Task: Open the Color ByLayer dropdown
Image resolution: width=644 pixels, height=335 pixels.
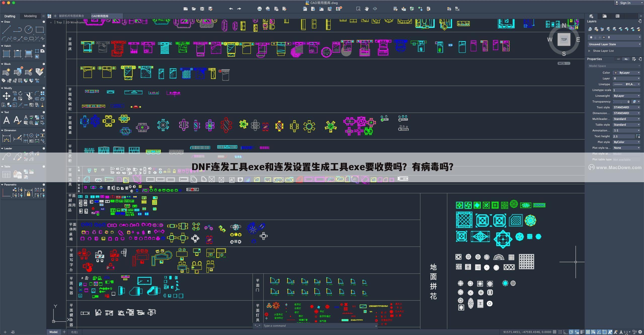Action: pos(626,73)
